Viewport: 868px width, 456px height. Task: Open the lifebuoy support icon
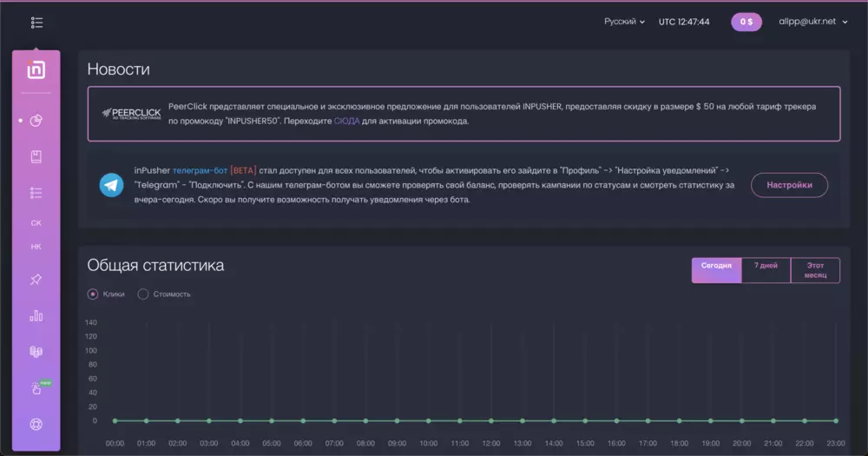pyautogui.click(x=36, y=425)
